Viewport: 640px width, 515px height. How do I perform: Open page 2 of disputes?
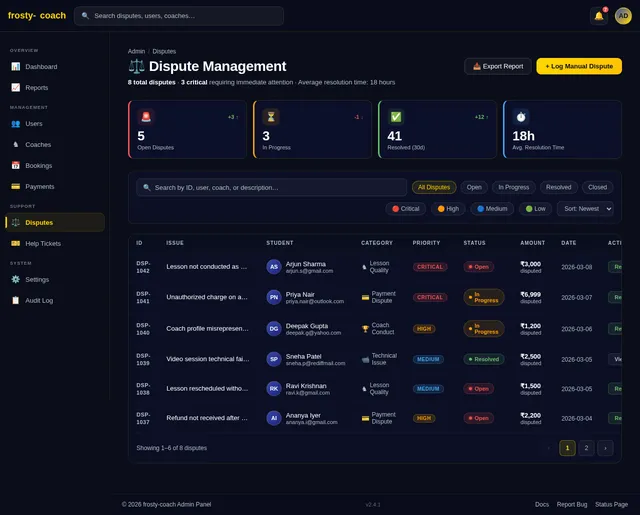tap(586, 448)
